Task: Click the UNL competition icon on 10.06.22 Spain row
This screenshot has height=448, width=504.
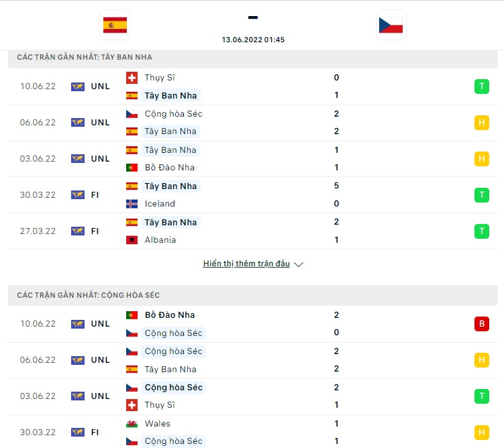Action: pyautogui.click(x=78, y=87)
